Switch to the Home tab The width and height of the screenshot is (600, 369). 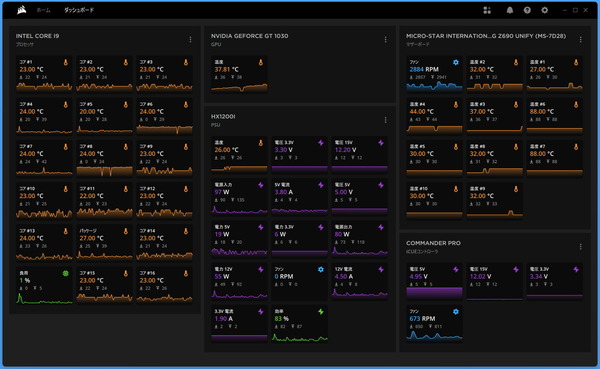pos(43,10)
